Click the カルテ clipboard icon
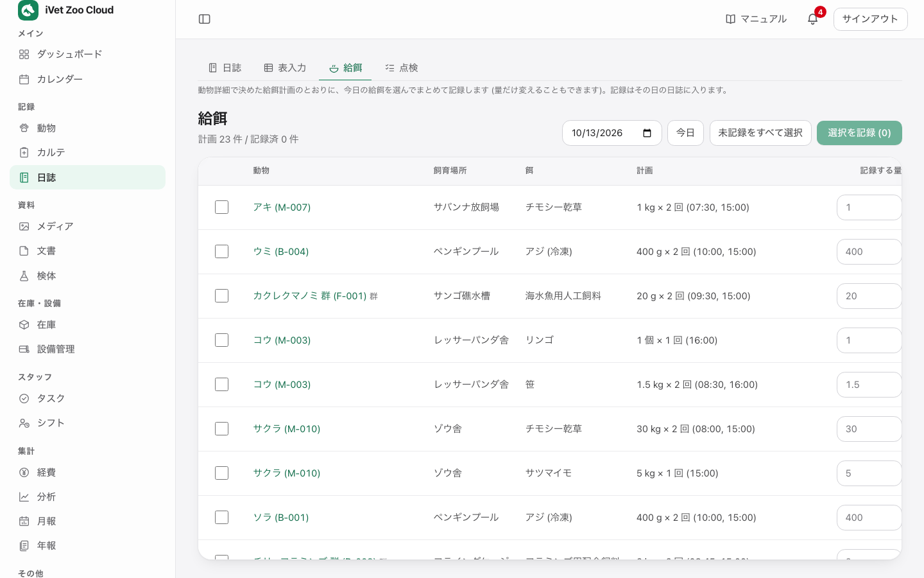The image size is (924, 578). (x=24, y=152)
